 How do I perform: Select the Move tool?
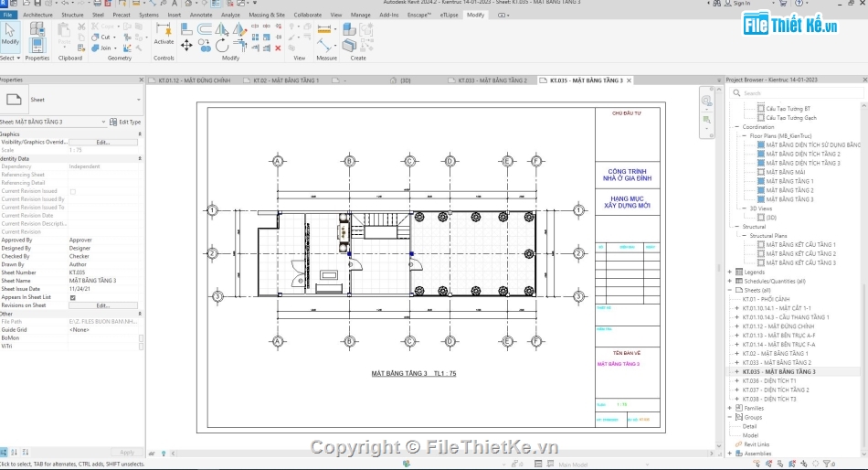click(x=186, y=46)
